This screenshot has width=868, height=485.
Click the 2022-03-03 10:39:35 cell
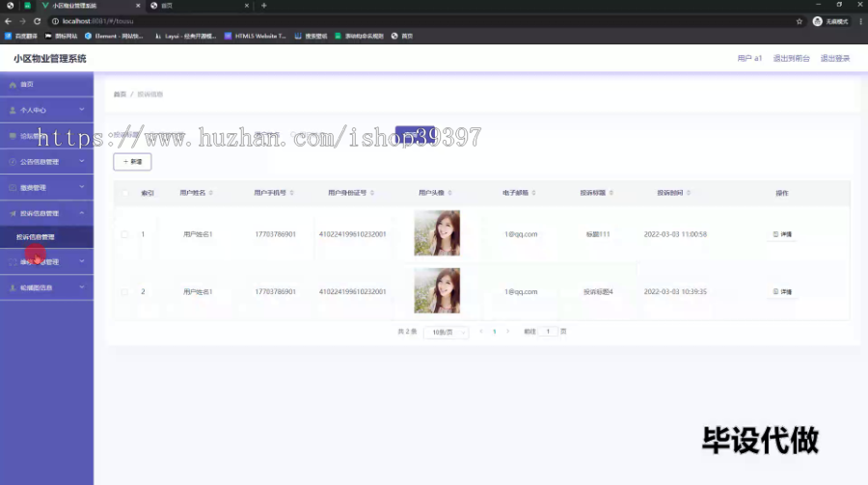coord(675,292)
